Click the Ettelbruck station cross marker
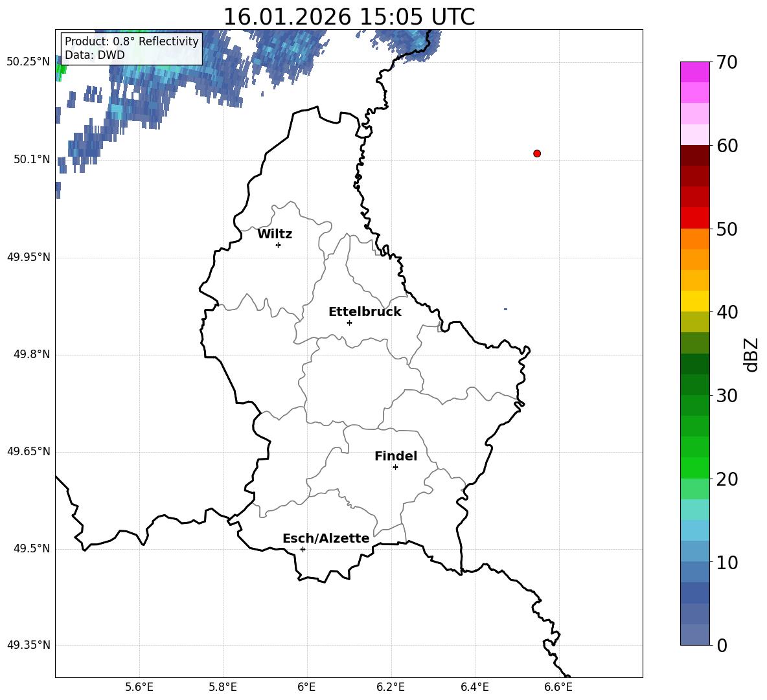This screenshot has width=767, height=700. click(349, 322)
